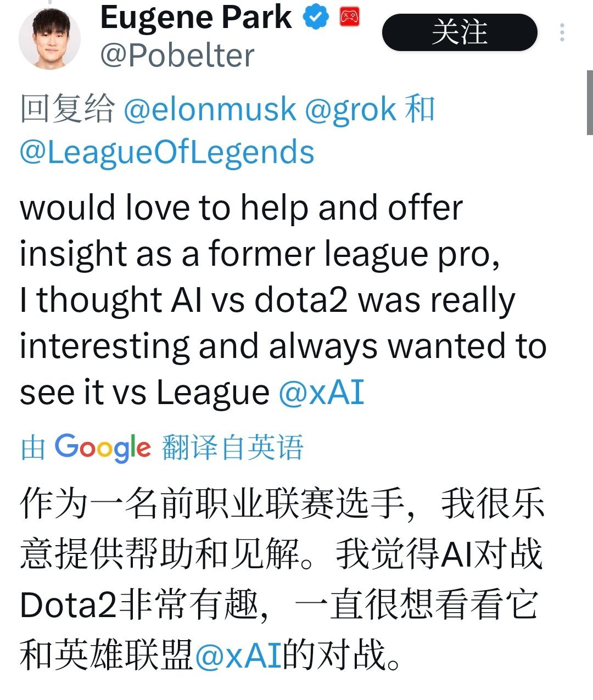Open the three-dot more options menu

tap(562, 32)
